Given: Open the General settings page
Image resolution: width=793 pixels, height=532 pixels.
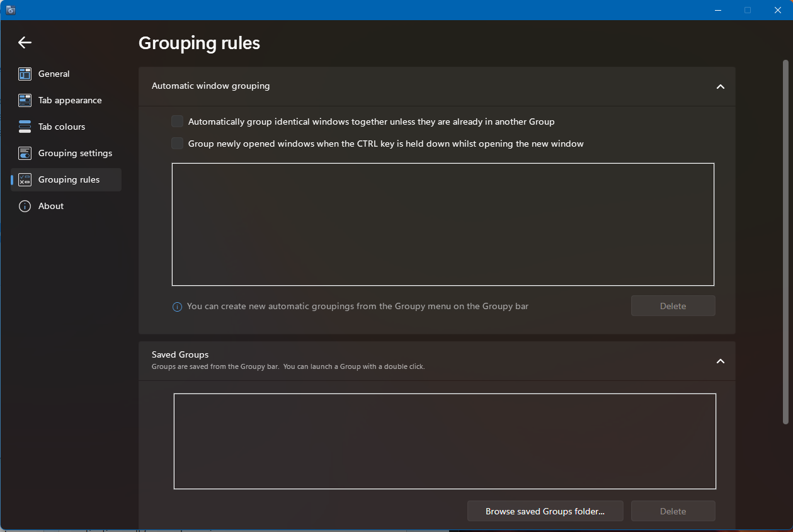Looking at the screenshot, I should 66,74.
